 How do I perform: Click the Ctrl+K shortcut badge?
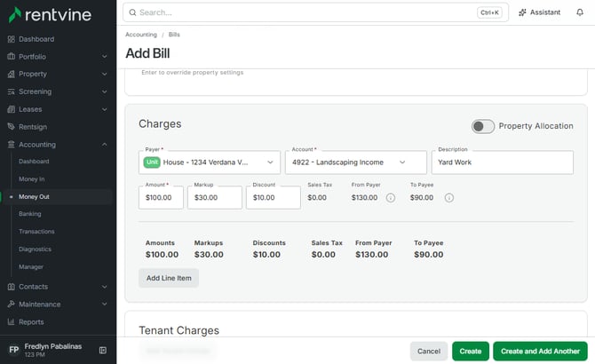pos(489,12)
